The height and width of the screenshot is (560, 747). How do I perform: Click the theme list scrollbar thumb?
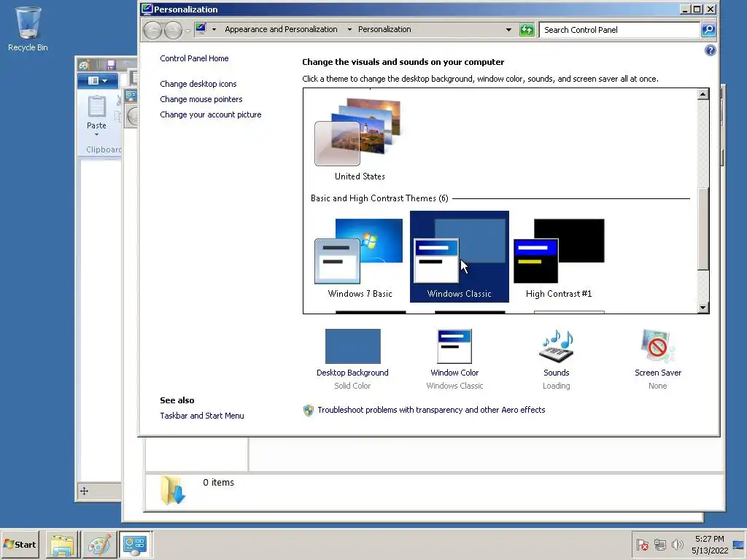(x=703, y=229)
